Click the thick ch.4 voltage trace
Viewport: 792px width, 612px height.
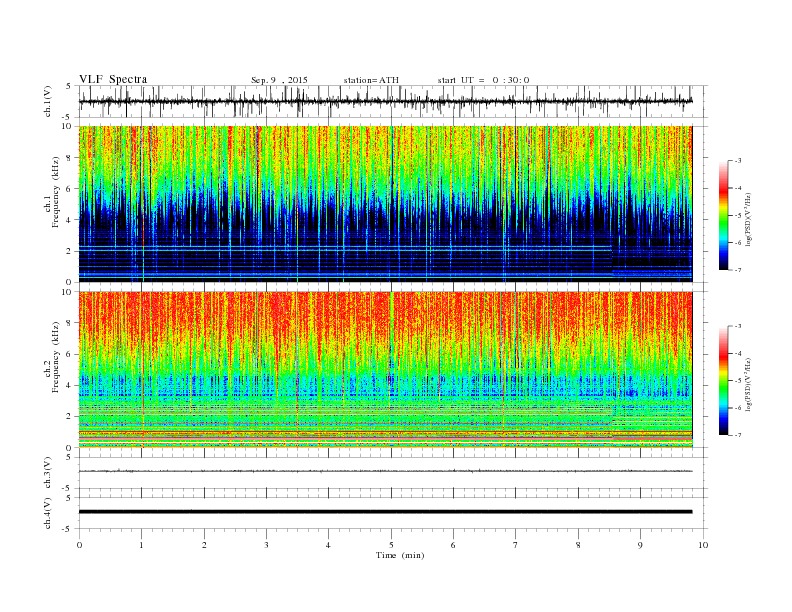coord(385,512)
